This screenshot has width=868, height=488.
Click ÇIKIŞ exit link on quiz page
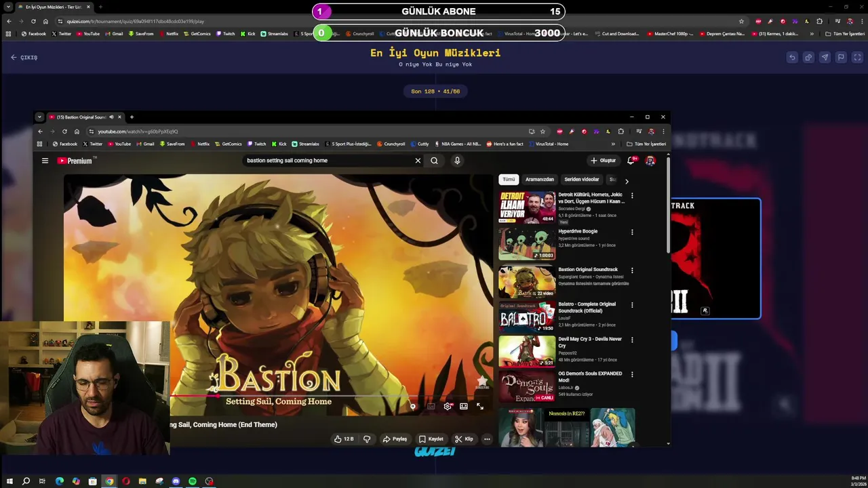click(24, 58)
